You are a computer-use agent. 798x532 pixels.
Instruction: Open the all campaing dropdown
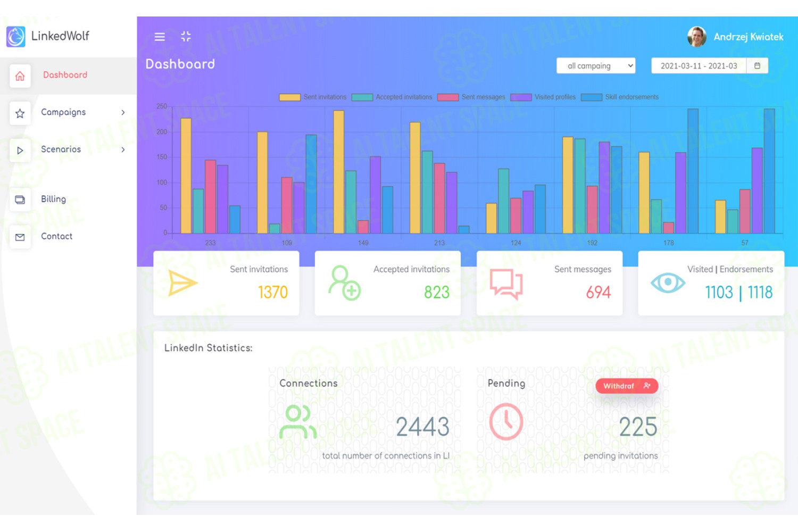click(596, 66)
